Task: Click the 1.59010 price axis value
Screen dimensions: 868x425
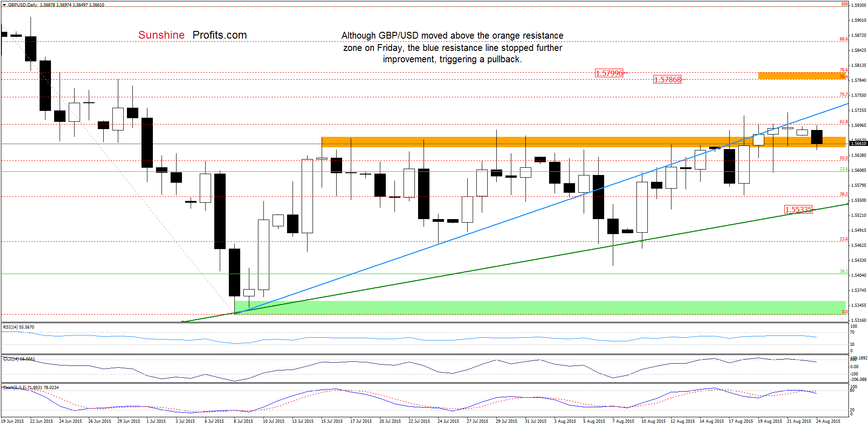Action: pyautogui.click(x=858, y=20)
